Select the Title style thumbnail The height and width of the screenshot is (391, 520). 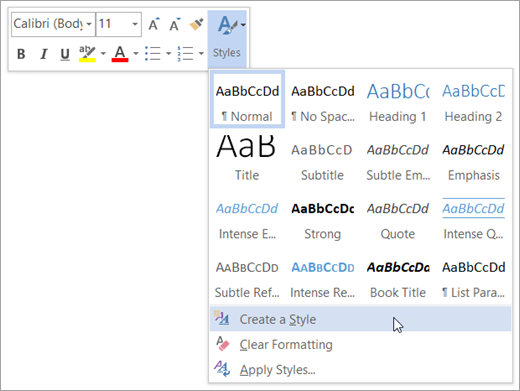[247, 158]
